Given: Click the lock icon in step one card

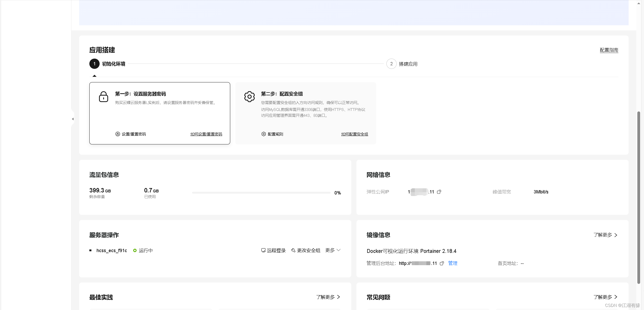Looking at the screenshot, I should (103, 97).
